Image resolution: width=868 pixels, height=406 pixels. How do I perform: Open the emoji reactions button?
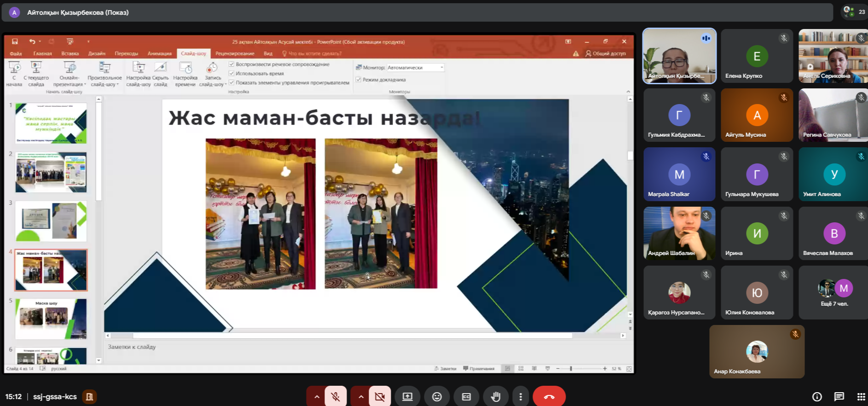click(x=437, y=397)
